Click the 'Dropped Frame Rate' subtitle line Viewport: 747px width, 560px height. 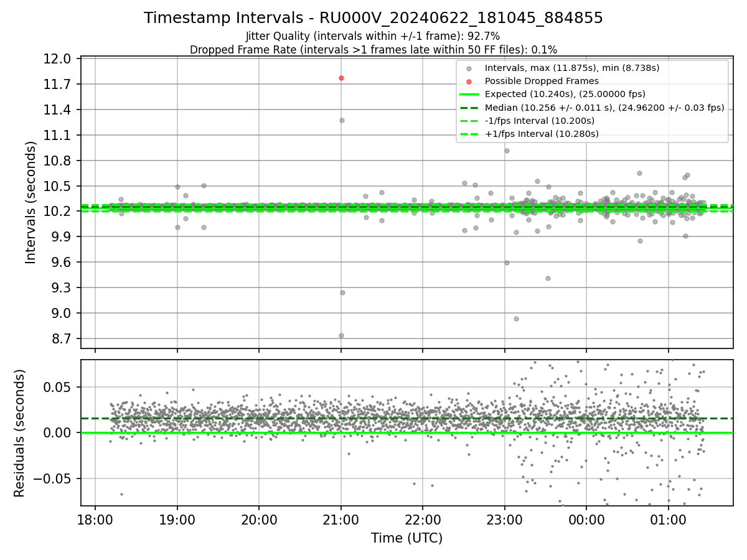(x=374, y=50)
